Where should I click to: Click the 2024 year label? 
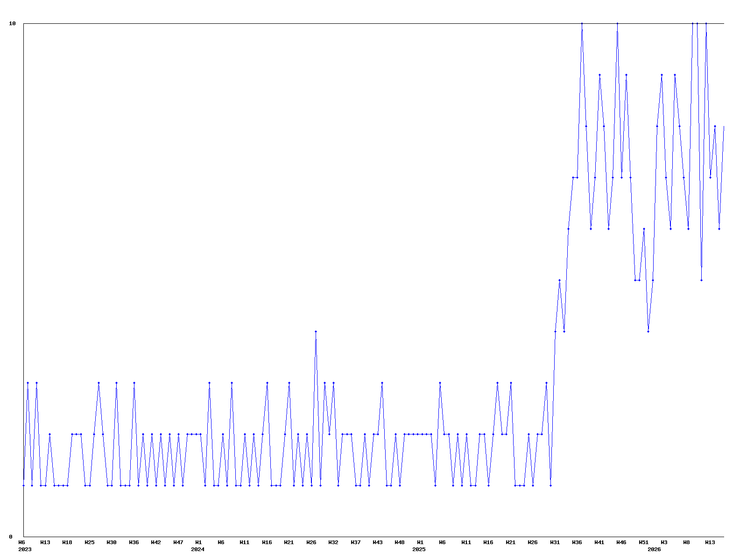click(197, 549)
